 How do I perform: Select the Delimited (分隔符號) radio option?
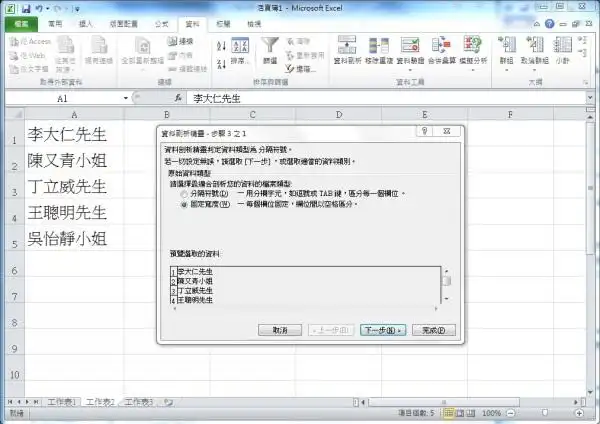pos(184,194)
